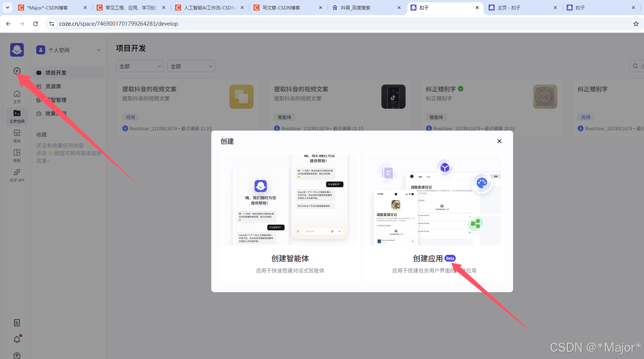Click the browser forward arrow
This screenshot has width=644, height=359.
point(22,24)
